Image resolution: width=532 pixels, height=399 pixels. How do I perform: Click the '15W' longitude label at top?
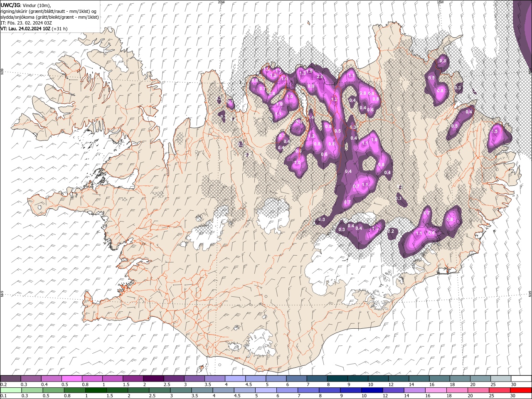click(x=440, y=2)
